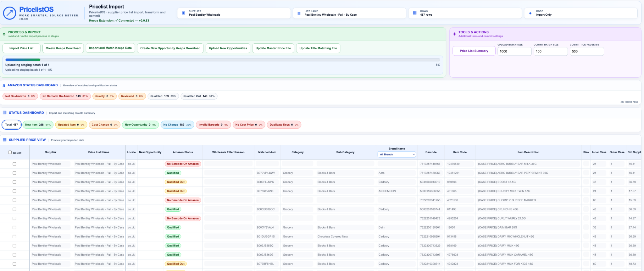Select the Invalid Barcode chip
Image resolution: width=644 pixels, height=271 pixels.
coord(213,125)
